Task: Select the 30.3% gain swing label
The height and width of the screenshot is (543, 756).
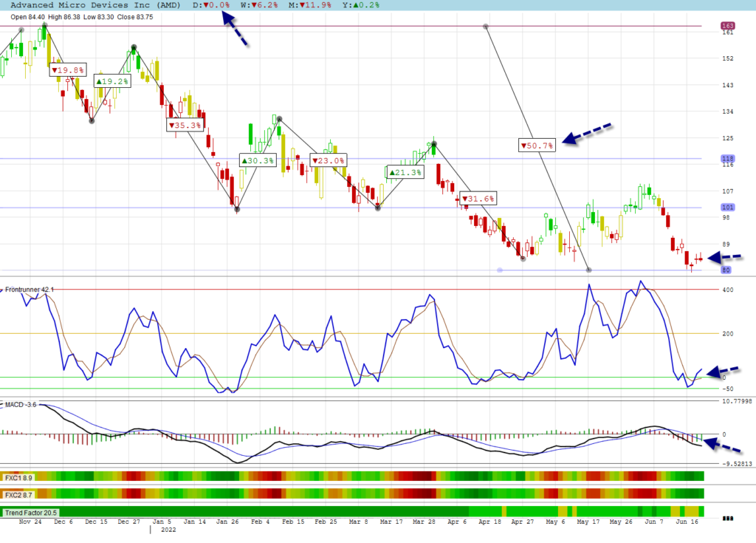Action: [x=258, y=160]
